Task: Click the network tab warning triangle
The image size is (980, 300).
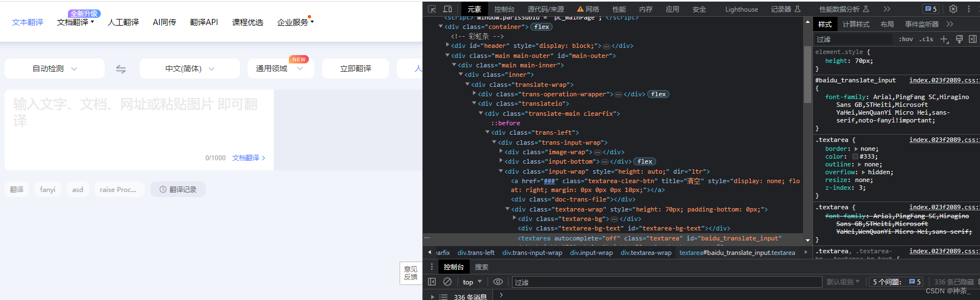Action: [x=580, y=9]
